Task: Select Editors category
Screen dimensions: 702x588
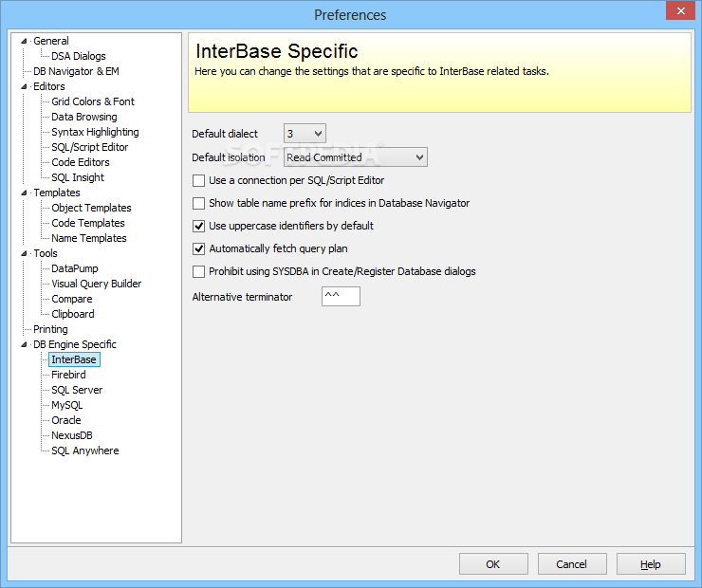Action: tap(48, 87)
